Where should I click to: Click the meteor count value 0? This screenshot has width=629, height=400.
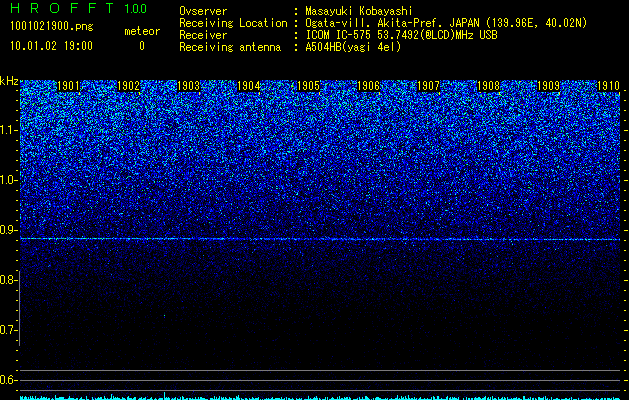[142, 46]
